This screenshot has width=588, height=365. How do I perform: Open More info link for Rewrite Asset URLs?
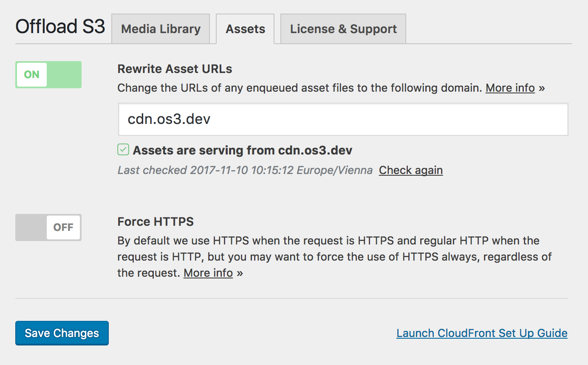click(x=510, y=88)
